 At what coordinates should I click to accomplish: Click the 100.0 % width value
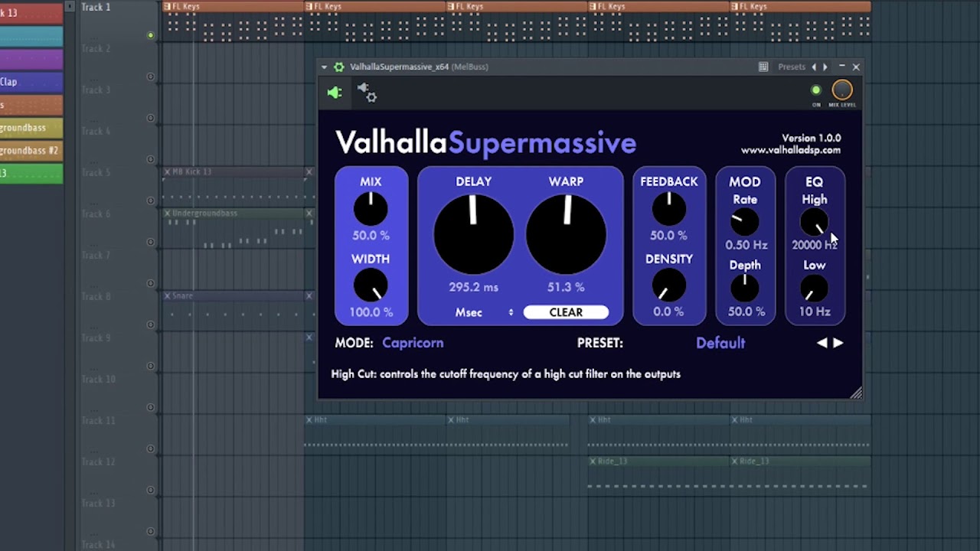click(x=371, y=312)
